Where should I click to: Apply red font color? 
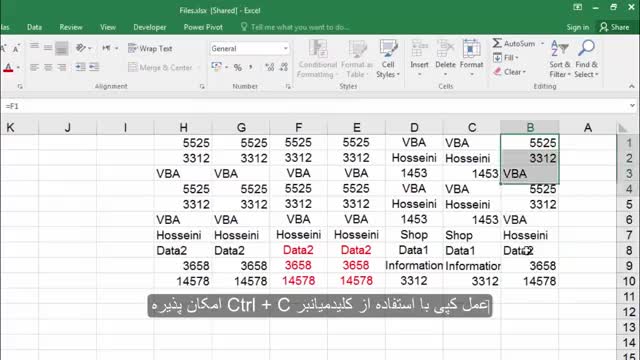(8, 67)
